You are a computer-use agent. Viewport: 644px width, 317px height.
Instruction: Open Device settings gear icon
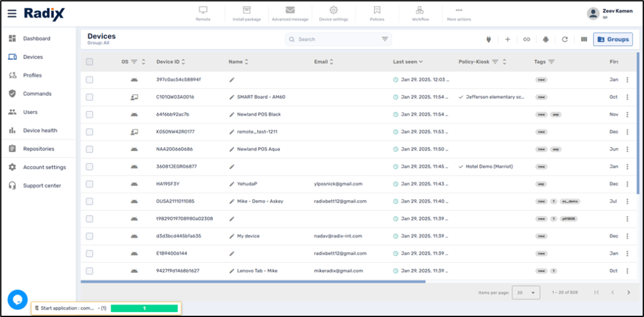pyautogui.click(x=333, y=11)
